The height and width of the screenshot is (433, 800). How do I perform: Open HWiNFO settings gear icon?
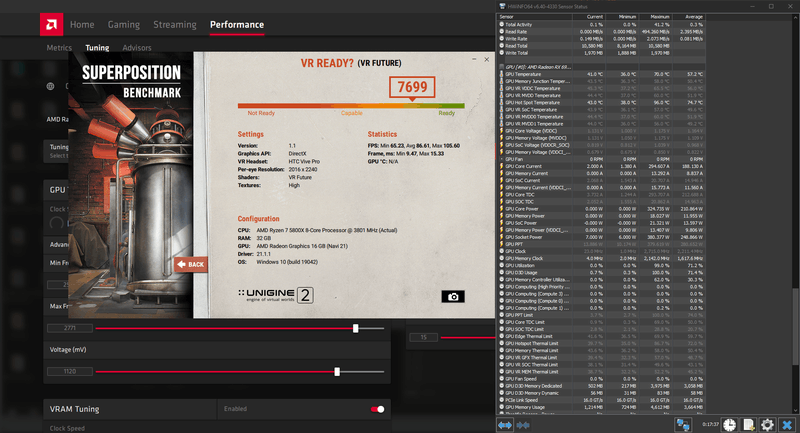(767, 424)
